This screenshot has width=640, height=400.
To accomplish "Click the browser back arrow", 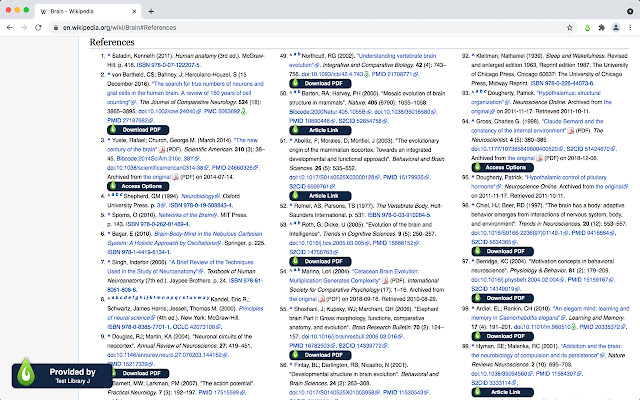I will pos(11,29).
